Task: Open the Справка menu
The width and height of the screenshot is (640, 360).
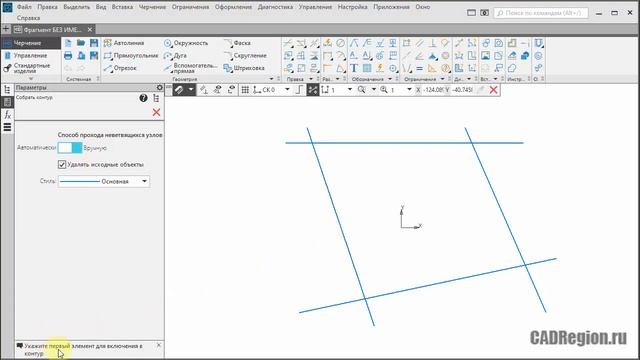Action: click(28, 18)
